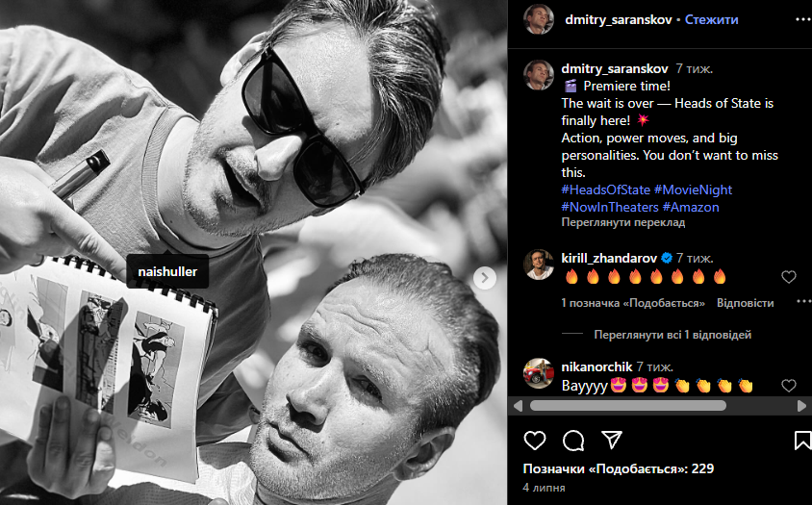Open dmitry_saranskov header profile avatar
Screen dimensions: 812x505
539,19
